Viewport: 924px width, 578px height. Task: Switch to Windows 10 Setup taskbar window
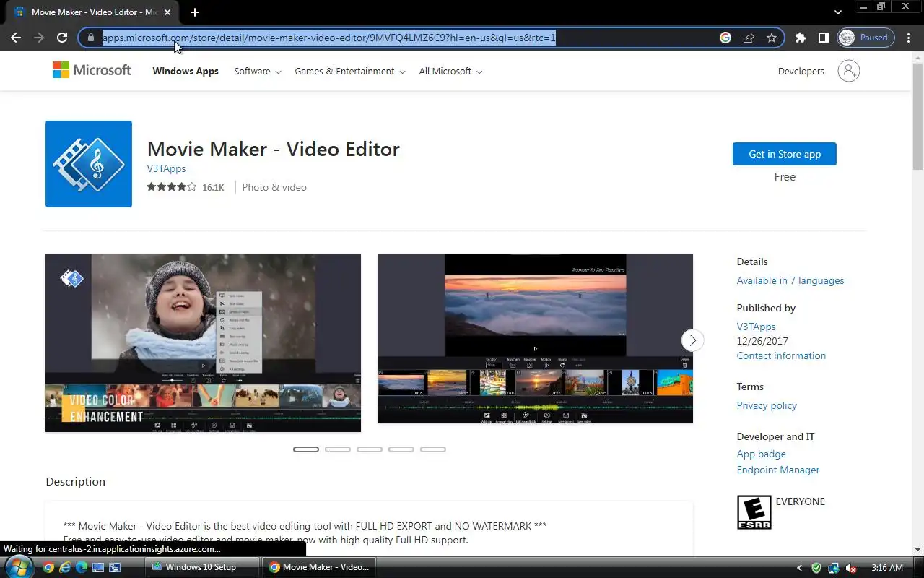[202, 567]
